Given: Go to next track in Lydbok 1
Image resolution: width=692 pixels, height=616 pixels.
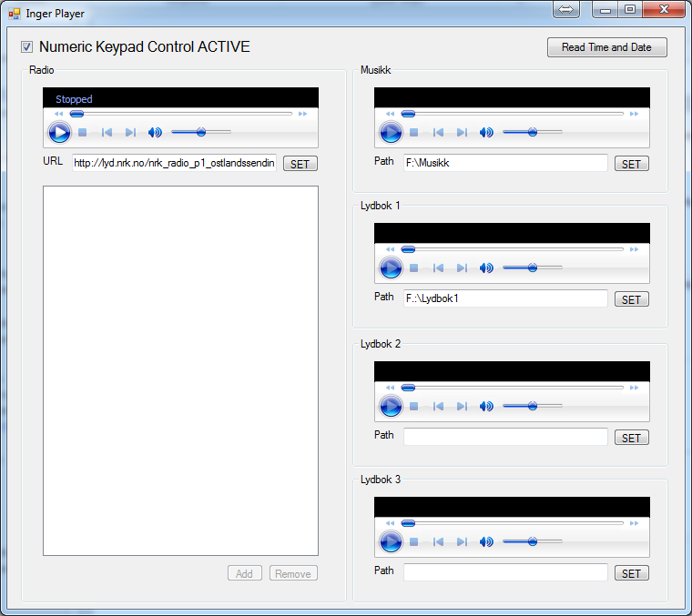Looking at the screenshot, I should coord(462,268).
